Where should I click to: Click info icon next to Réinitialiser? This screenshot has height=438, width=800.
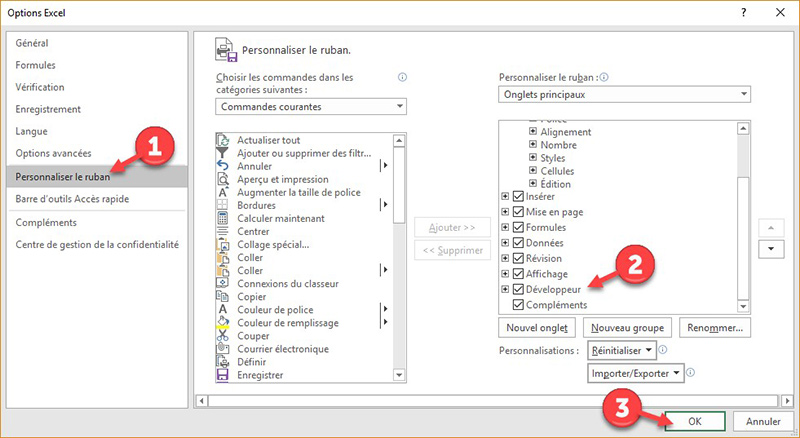663,350
